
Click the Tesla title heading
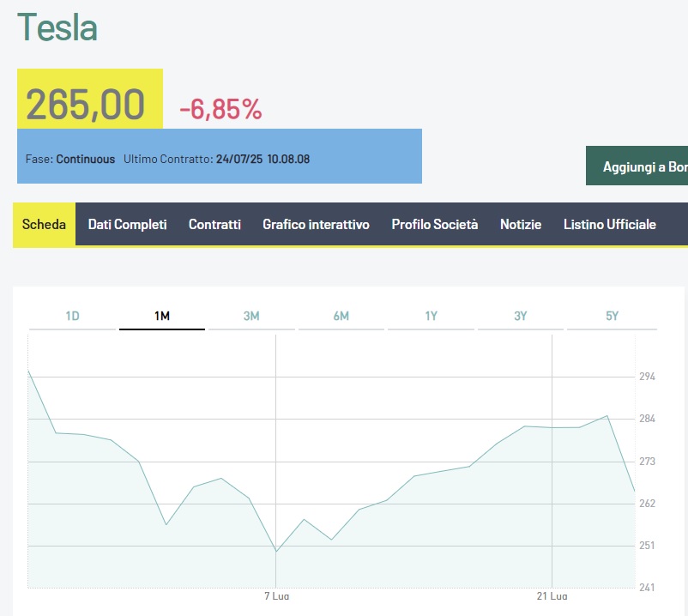(57, 27)
